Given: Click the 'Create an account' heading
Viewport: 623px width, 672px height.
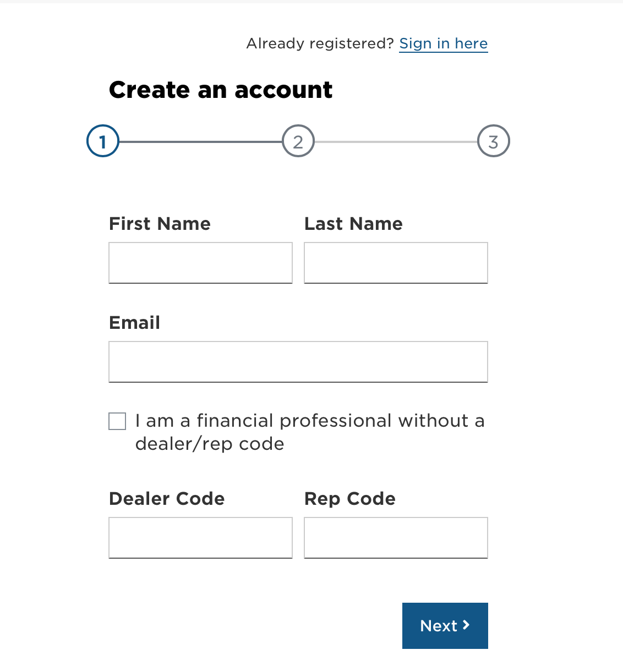Looking at the screenshot, I should [221, 90].
